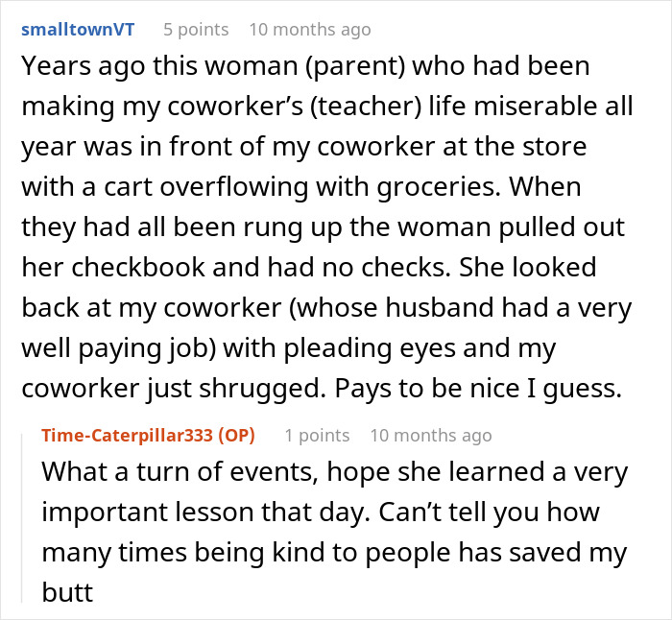This screenshot has width=672, height=620.
Task: Open Time-Caterpillar333's user profile
Action: [131, 436]
